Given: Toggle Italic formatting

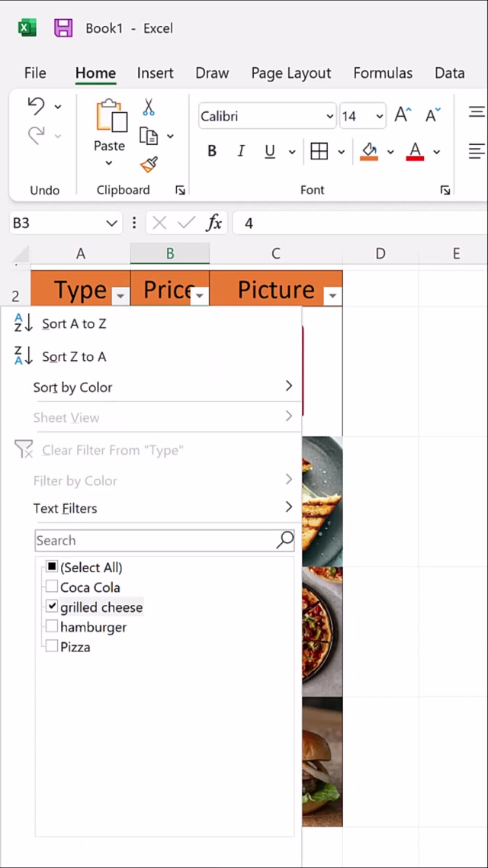Looking at the screenshot, I should pos(241,152).
